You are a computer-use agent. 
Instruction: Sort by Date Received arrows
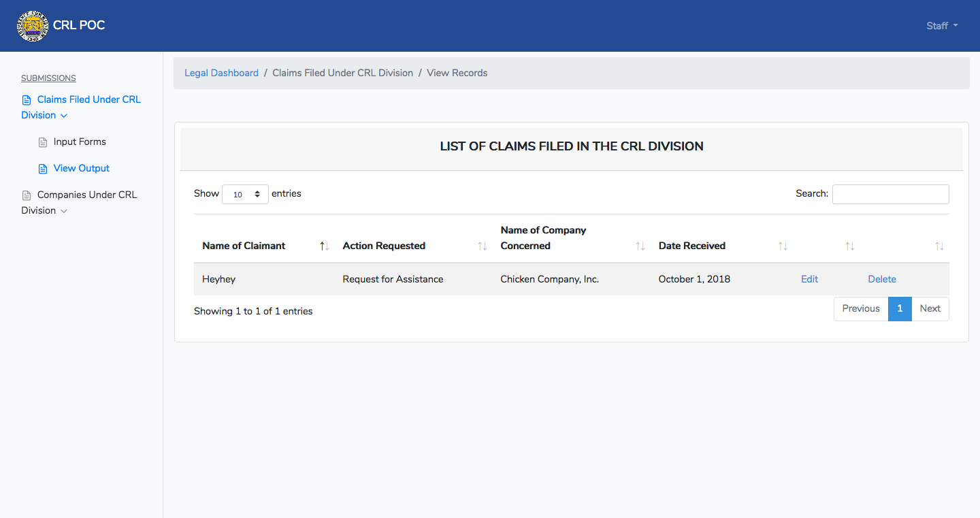pyautogui.click(x=783, y=246)
